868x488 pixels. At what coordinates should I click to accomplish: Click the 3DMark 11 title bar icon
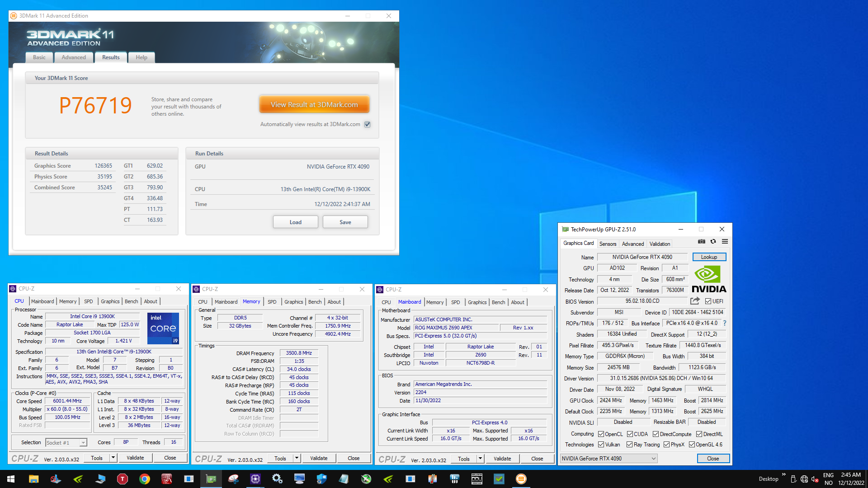tap(14, 16)
